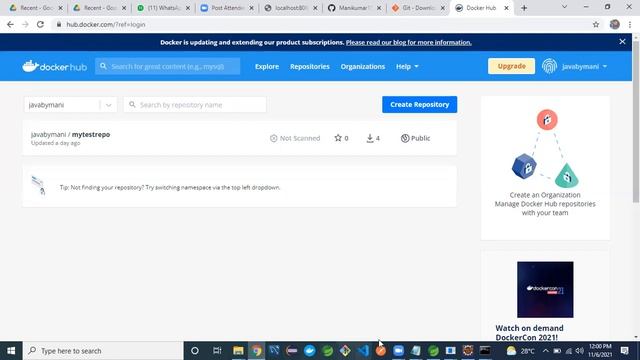
Task: Click Create an Organization text
Action: coord(545,195)
